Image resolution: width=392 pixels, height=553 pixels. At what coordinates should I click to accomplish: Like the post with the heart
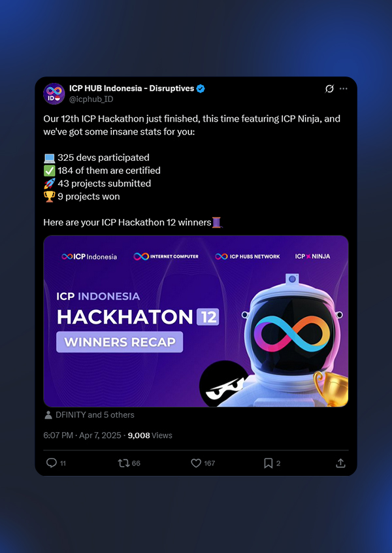pyautogui.click(x=196, y=463)
